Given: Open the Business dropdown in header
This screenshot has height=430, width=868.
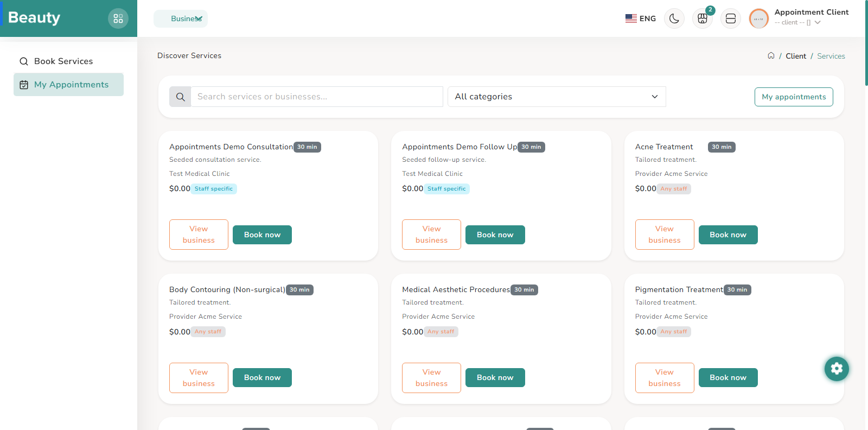Looking at the screenshot, I should click(x=181, y=18).
